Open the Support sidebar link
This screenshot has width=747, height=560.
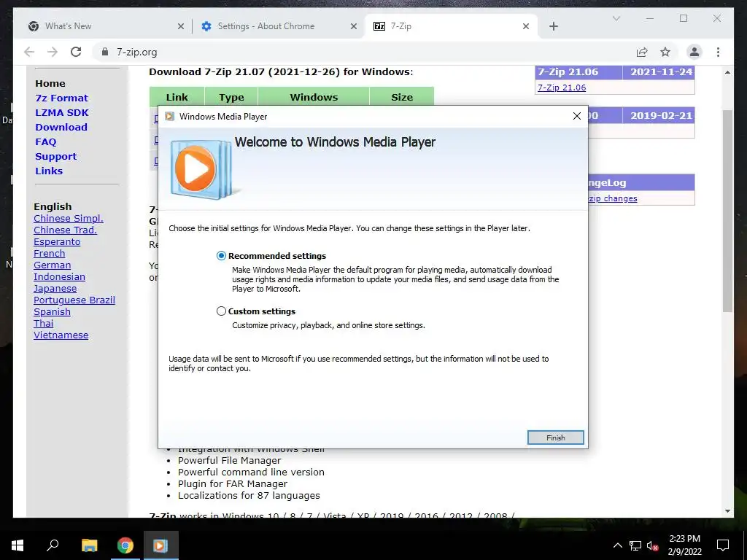click(x=55, y=157)
